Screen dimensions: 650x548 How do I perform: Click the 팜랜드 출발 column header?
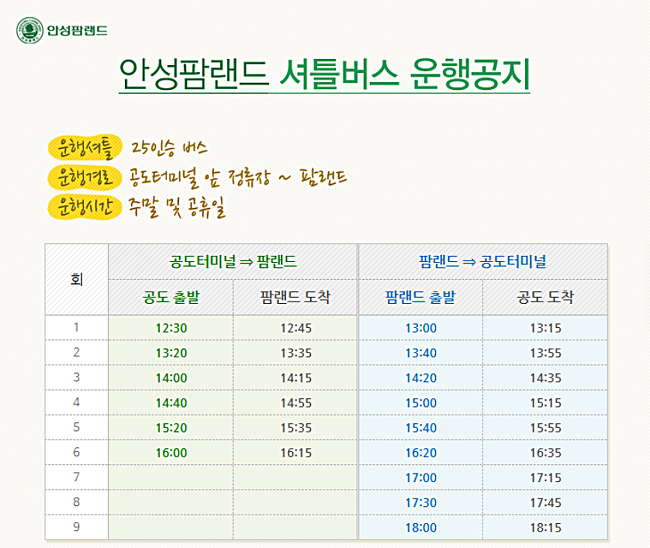(x=420, y=297)
